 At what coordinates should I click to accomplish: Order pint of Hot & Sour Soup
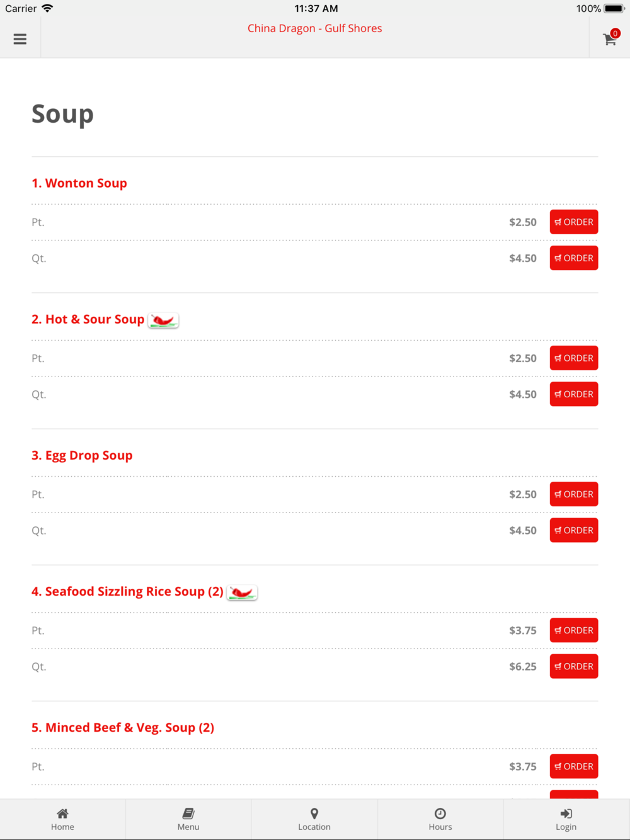574,358
